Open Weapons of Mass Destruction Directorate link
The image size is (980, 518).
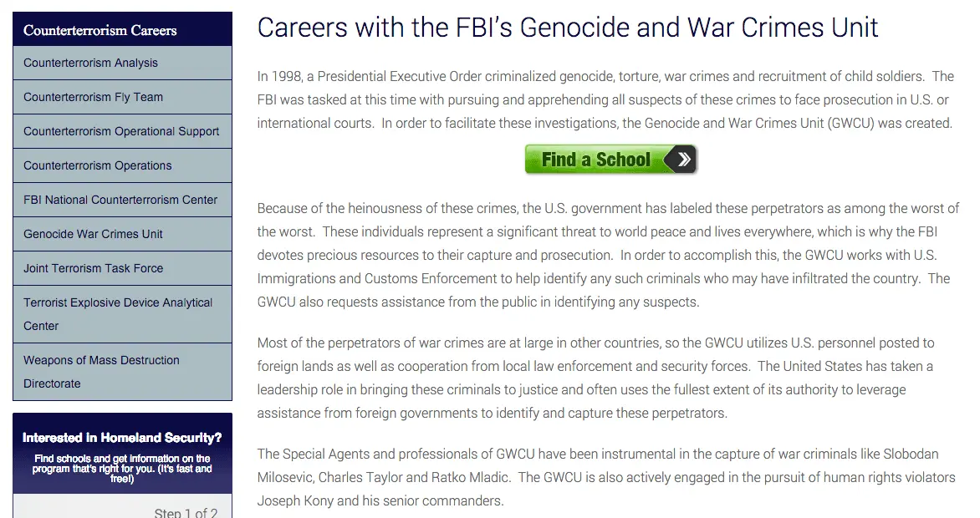point(101,372)
